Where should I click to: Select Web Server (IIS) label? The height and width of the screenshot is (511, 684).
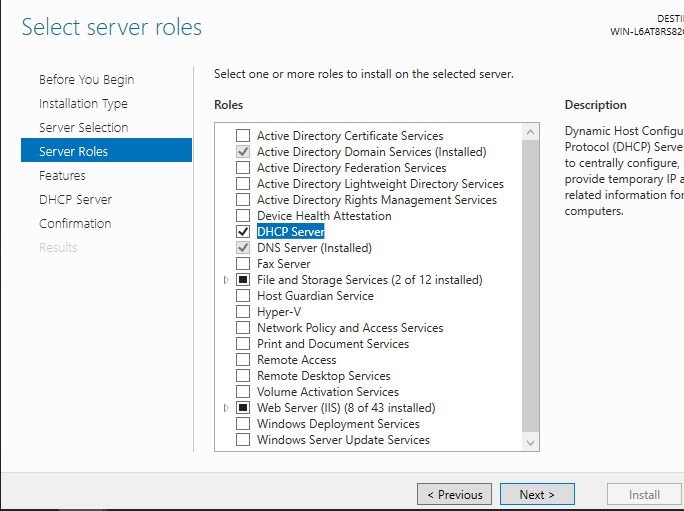[x=346, y=408]
